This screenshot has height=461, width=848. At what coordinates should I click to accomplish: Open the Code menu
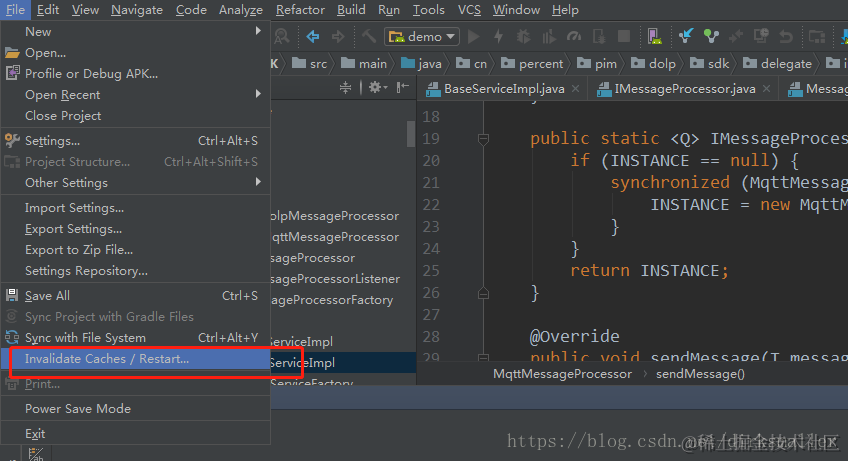pyautogui.click(x=191, y=10)
